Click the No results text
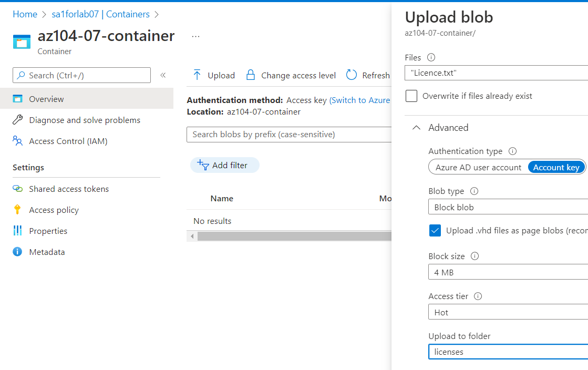Screen dimensions: 588x370 pos(212,221)
